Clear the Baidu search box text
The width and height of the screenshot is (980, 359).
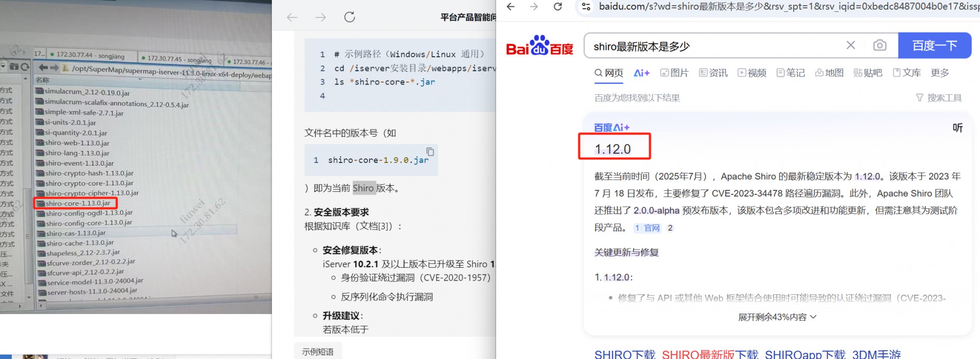851,45
